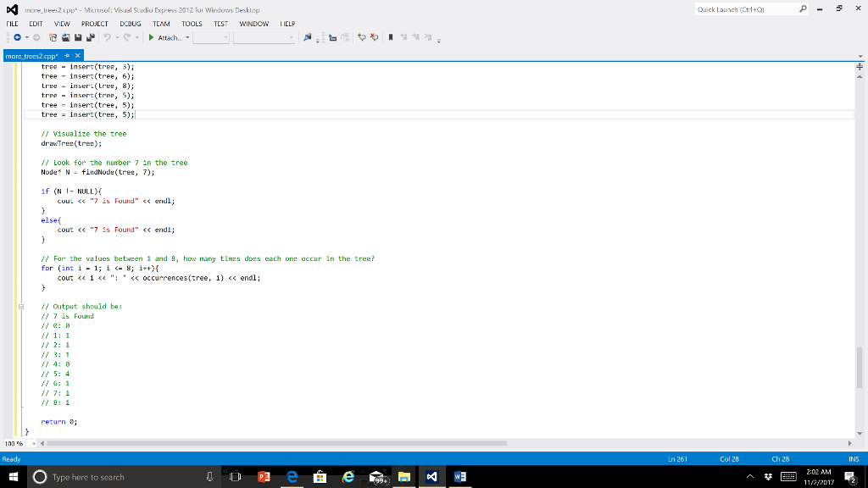Click the Save icon on the toolbar

(77, 36)
